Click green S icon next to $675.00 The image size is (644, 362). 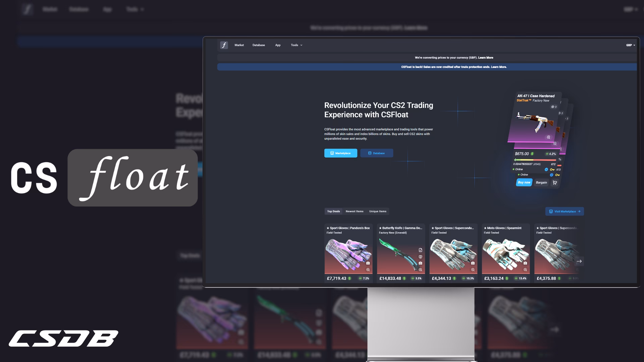532,154
